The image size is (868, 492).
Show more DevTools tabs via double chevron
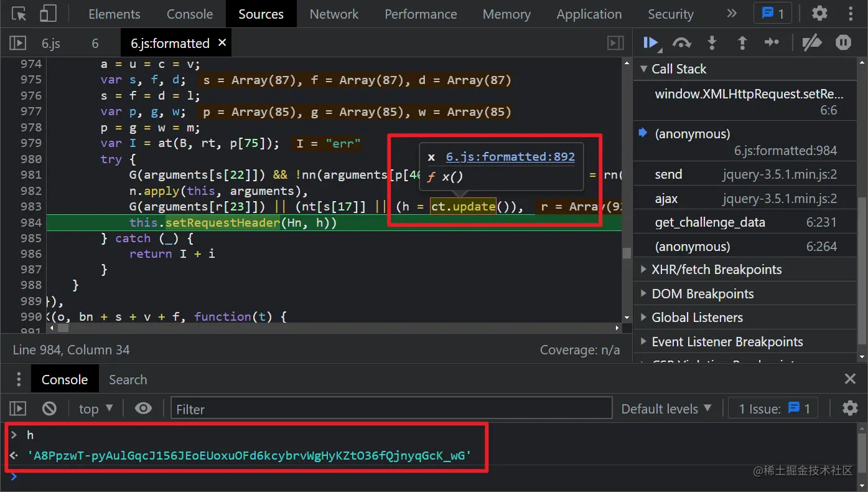(x=732, y=13)
